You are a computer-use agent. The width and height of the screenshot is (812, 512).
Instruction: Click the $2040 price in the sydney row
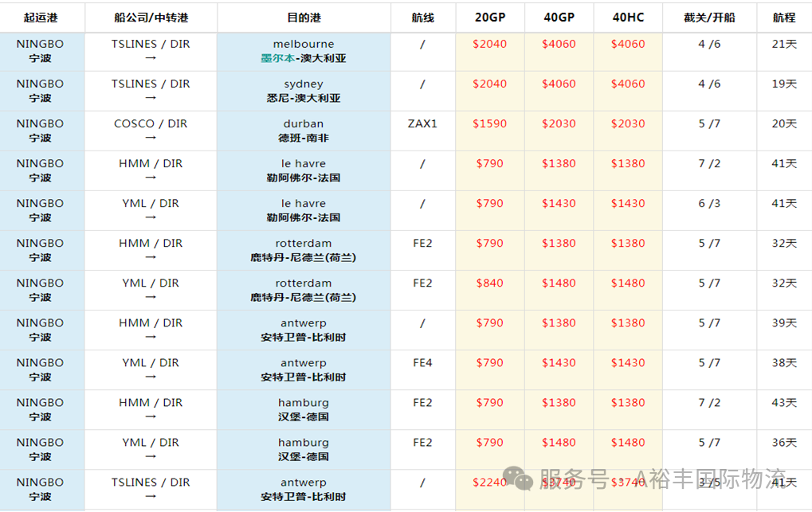[x=490, y=84]
